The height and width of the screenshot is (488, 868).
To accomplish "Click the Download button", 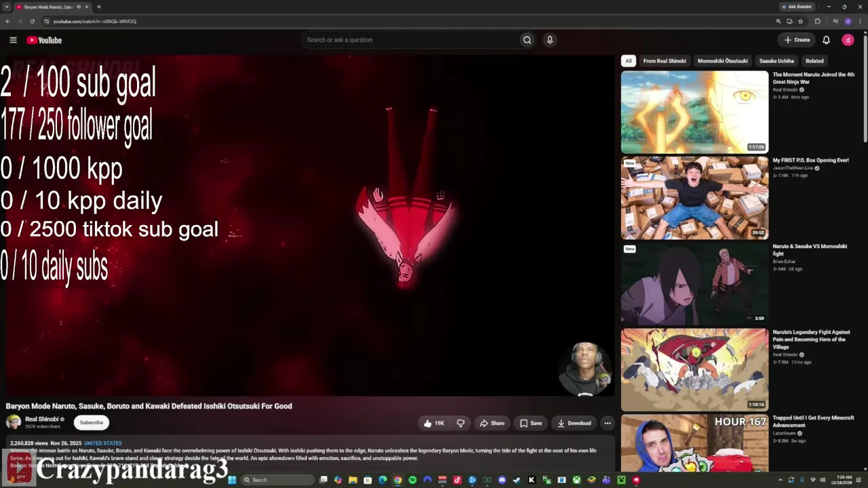I will [x=574, y=423].
